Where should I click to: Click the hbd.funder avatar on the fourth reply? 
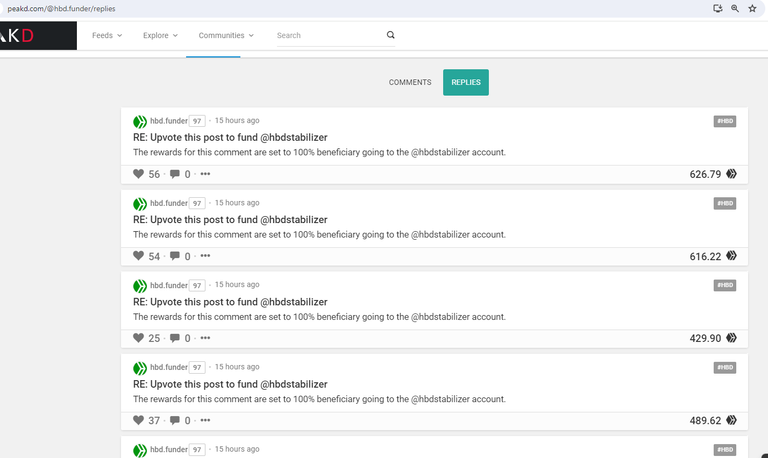pyautogui.click(x=140, y=368)
